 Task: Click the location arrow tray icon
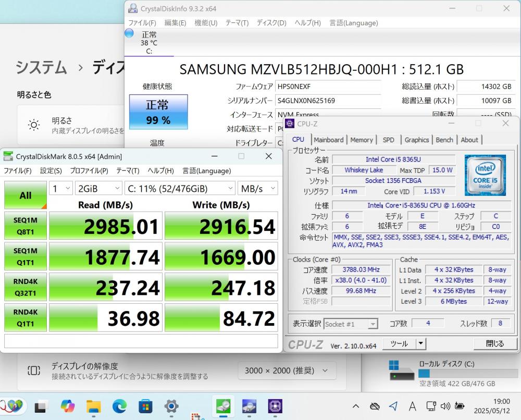coord(393,406)
